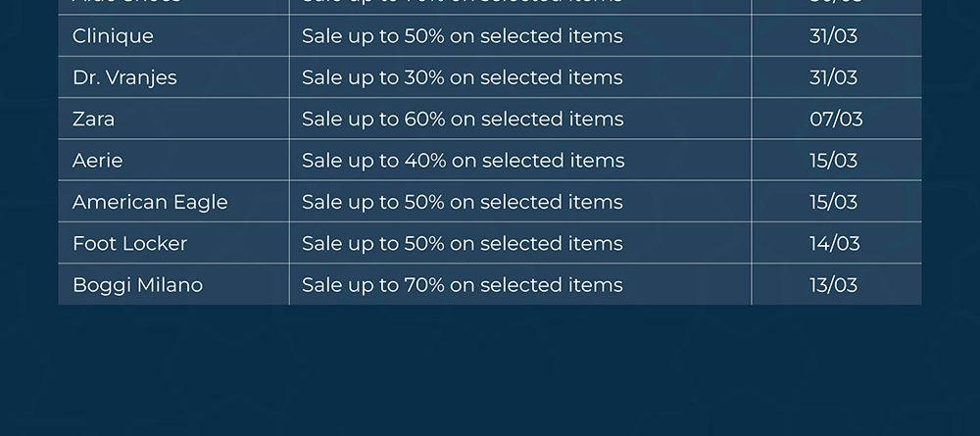Click the Clinique brand name cell
980x436 pixels.
coord(113,36)
